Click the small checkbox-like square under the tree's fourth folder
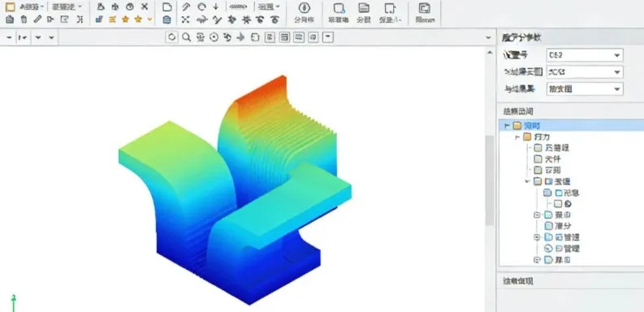 [557, 203]
